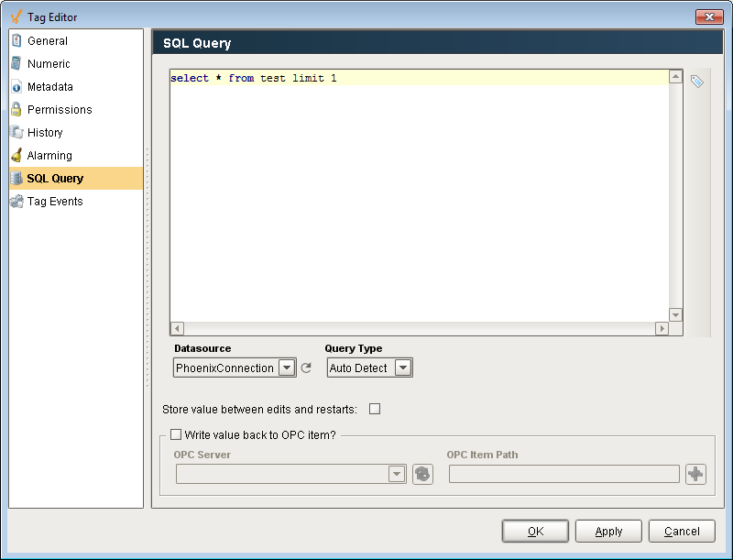Open OPC server browser with the gear icon
The height and width of the screenshot is (560, 733).
coord(422,474)
